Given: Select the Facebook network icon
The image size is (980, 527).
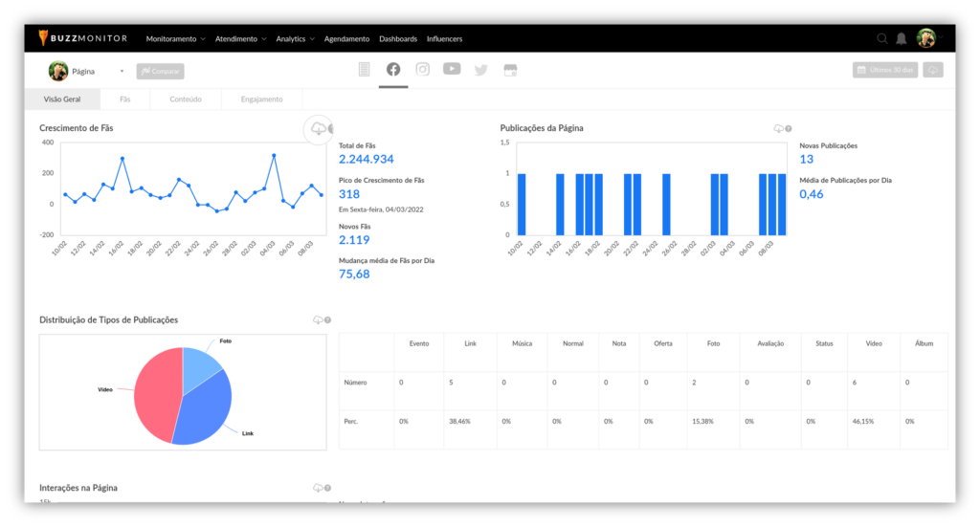Looking at the screenshot, I should [x=393, y=70].
